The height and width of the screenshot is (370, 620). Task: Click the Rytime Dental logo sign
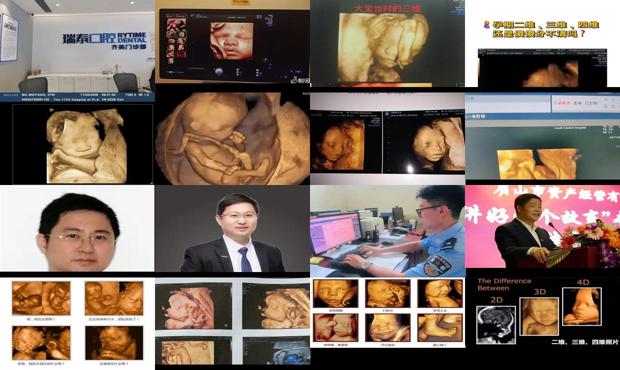[104, 41]
